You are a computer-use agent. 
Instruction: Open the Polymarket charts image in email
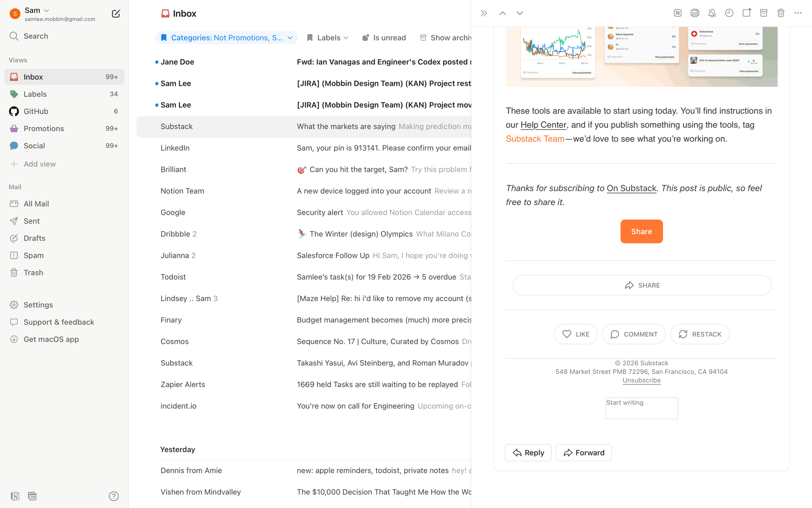click(x=642, y=57)
